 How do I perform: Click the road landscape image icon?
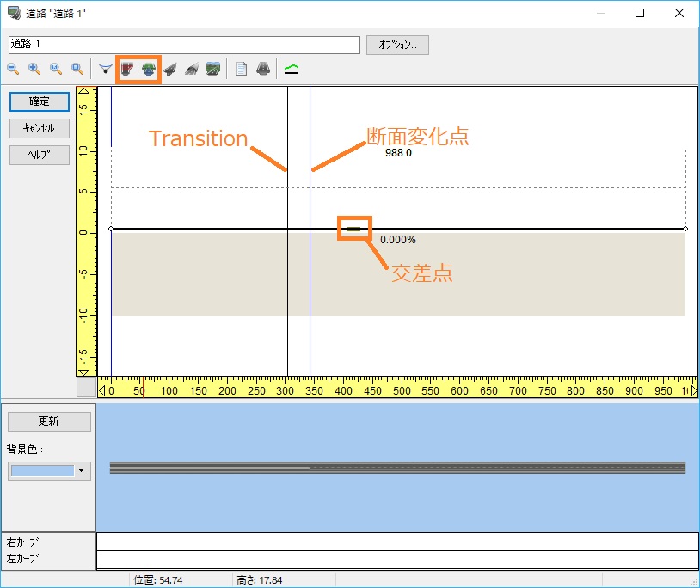213,69
